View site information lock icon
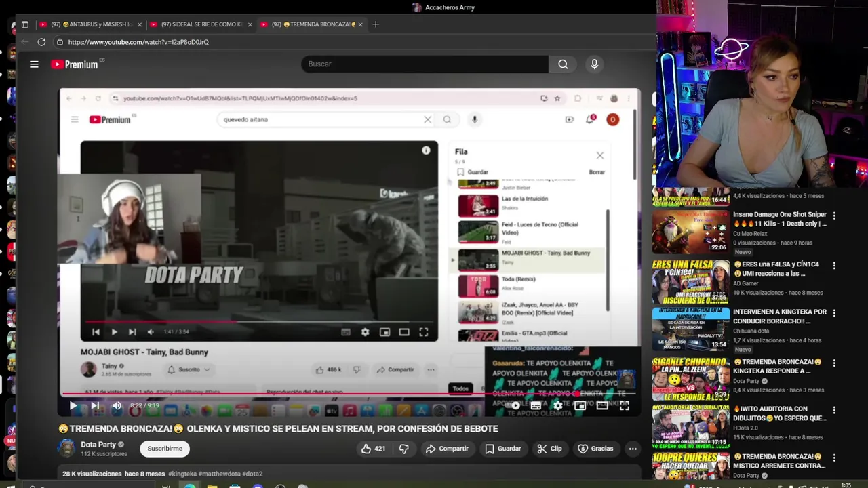 pos(60,42)
